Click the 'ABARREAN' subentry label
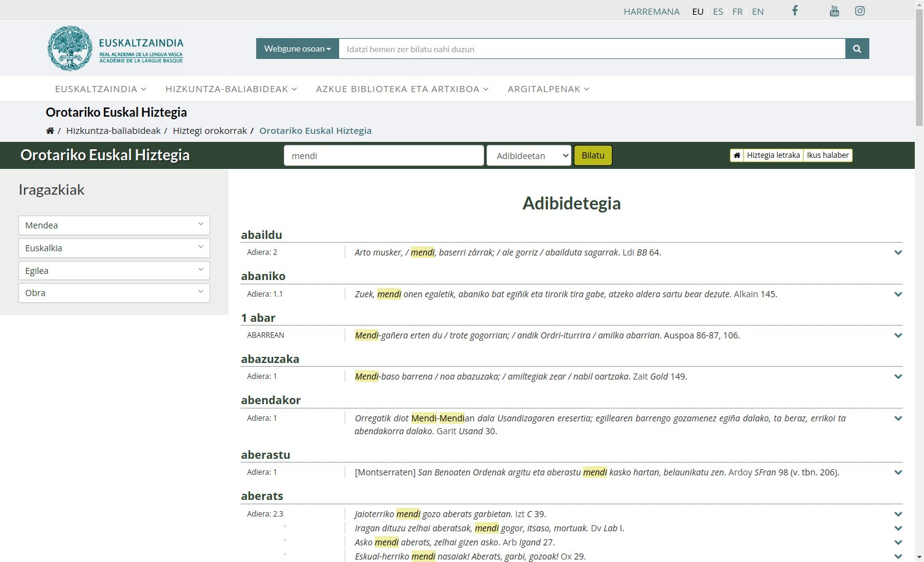 point(265,335)
